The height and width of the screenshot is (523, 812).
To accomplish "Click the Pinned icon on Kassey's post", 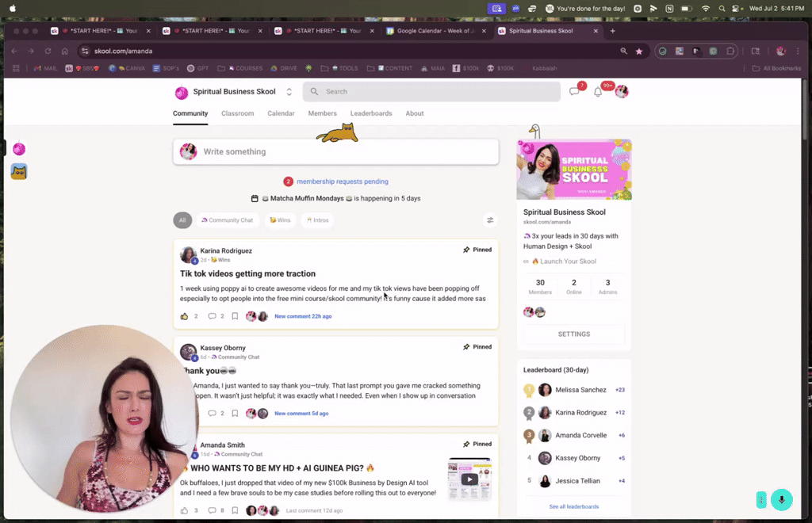I will [466, 347].
